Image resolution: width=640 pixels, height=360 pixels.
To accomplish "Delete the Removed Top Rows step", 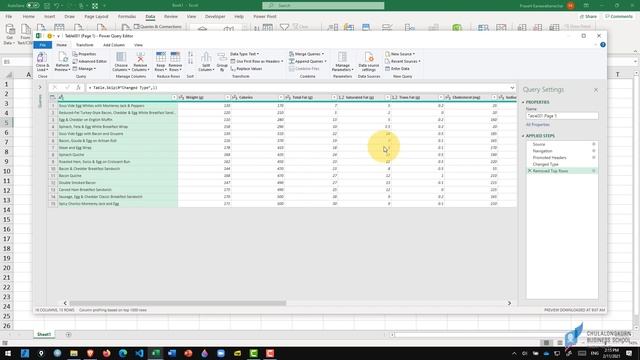I will coord(530,171).
